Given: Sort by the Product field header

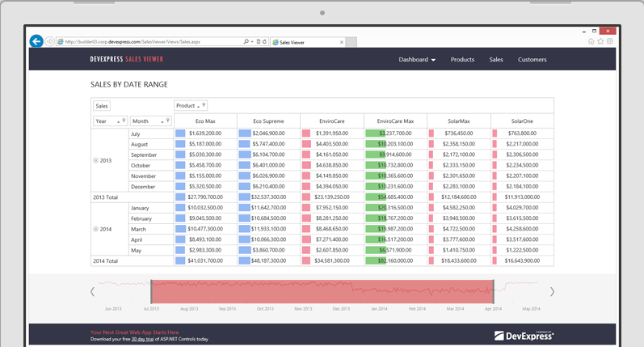Looking at the screenshot, I should (191, 106).
